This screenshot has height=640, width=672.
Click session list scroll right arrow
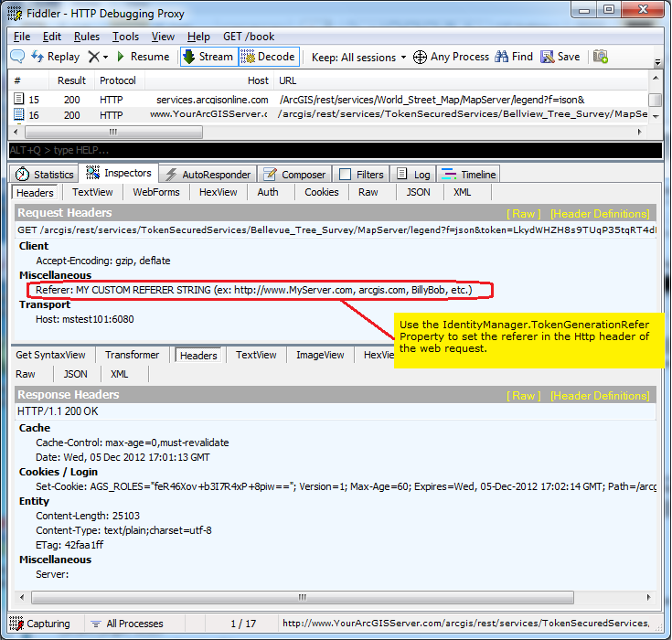click(639, 132)
